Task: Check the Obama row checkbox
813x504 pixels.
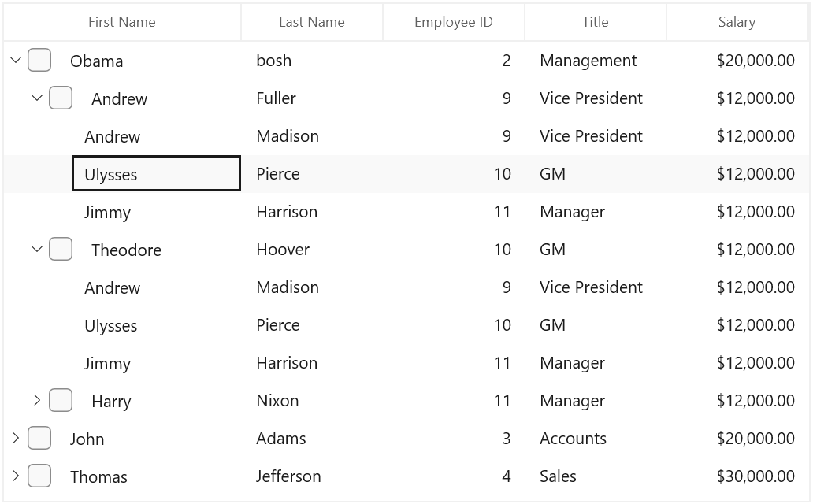Action: [39, 60]
